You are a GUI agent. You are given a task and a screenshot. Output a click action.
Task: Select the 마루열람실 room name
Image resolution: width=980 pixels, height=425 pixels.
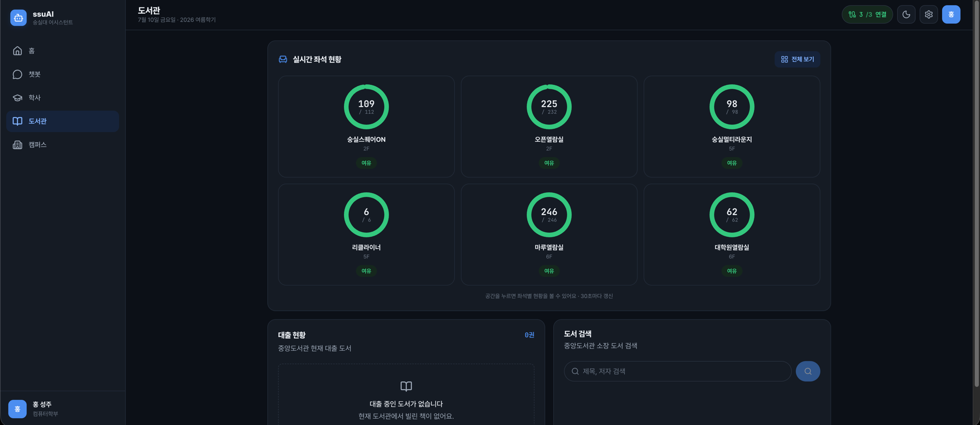(549, 248)
